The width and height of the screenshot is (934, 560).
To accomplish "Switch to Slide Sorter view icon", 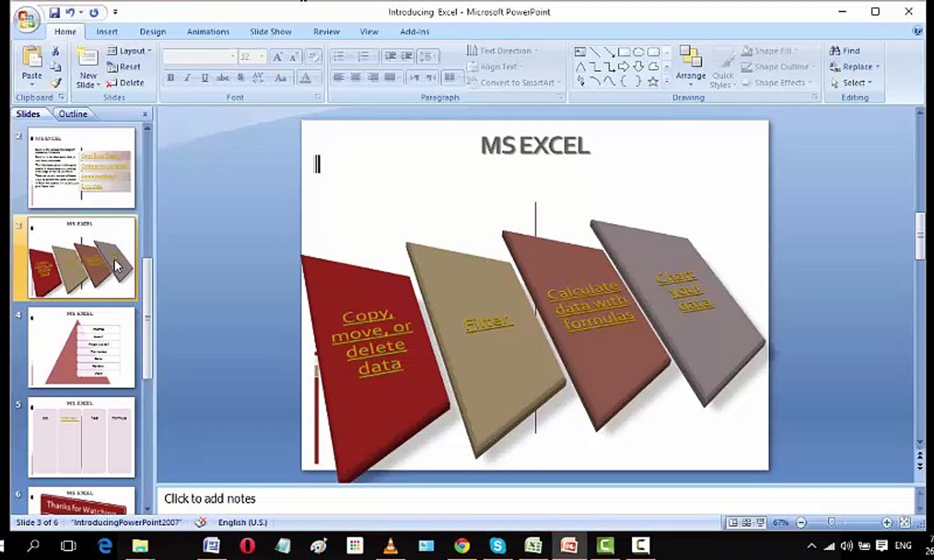I will pos(746,523).
